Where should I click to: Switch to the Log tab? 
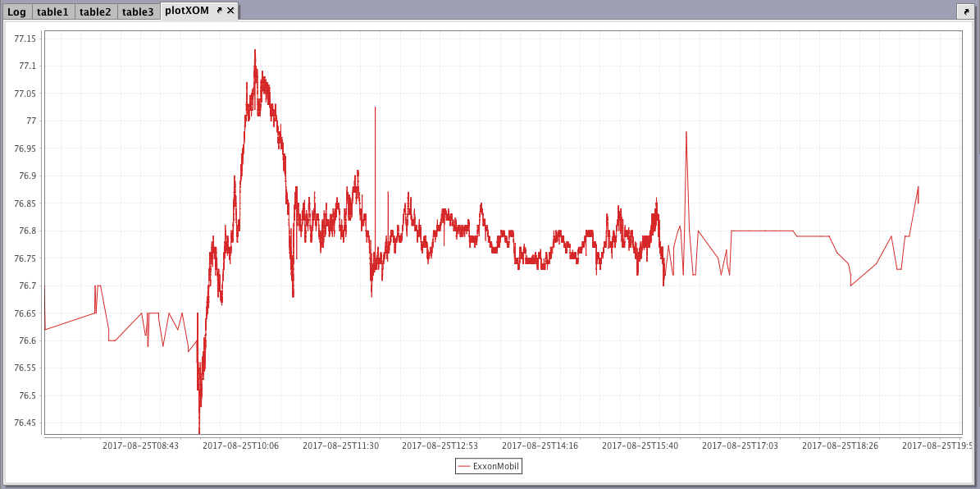[x=16, y=12]
